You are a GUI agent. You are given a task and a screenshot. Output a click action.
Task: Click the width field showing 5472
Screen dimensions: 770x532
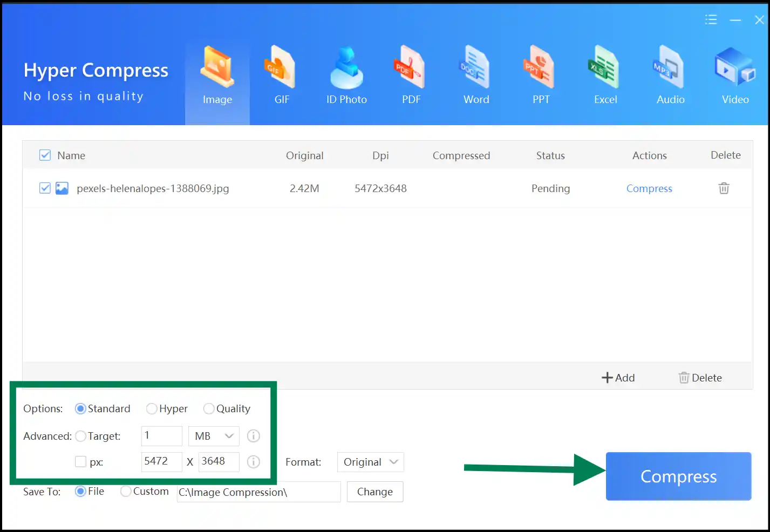(x=162, y=462)
